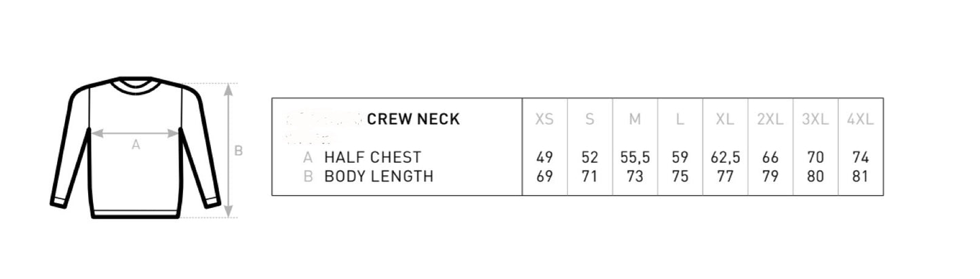Click the HALF CHEST row label

(372, 158)
